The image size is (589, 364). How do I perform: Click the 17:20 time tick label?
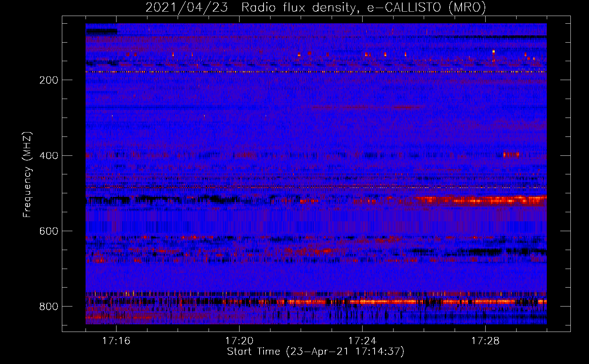tap(239, 341)
